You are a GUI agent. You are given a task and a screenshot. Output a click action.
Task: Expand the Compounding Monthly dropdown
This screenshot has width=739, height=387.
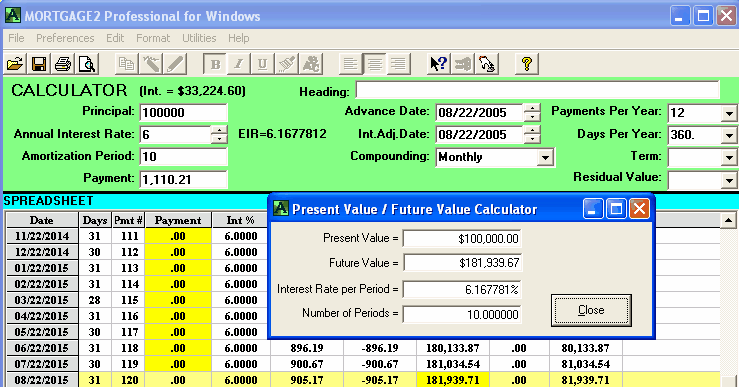click(x=545, y=157)
